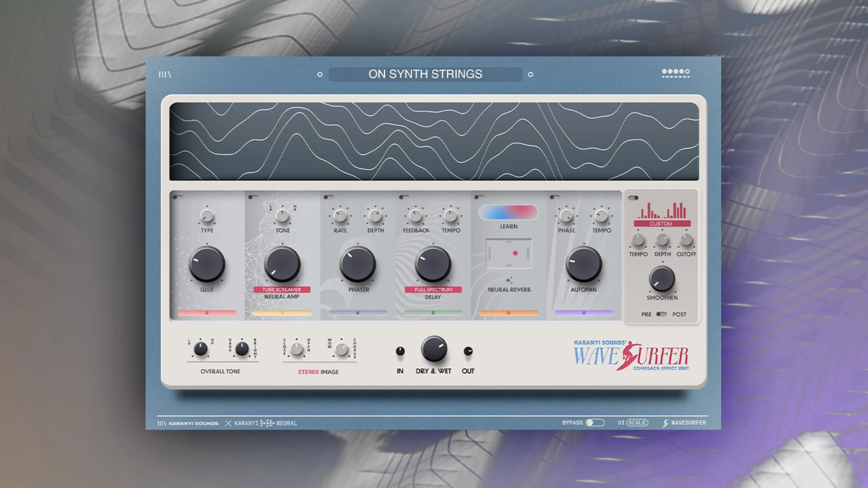
Task: Click the orange NEURAL REVERB module order strip
Action: (509, 313)
